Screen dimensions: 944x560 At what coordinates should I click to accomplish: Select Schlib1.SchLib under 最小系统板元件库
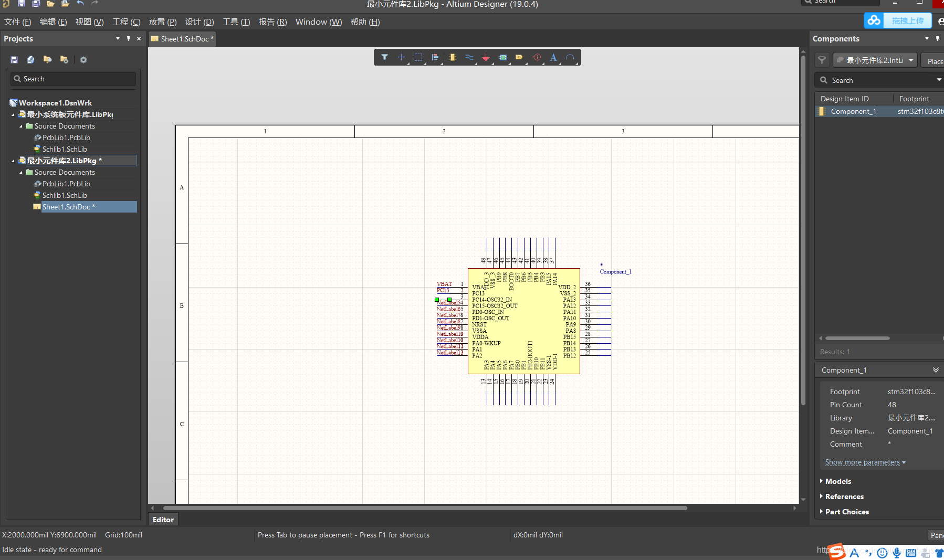pyautogui.click(x=65, y=149)
